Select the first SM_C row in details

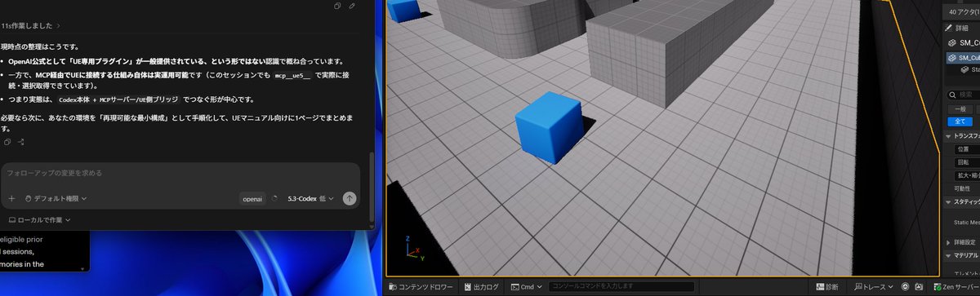click(964, 43)
